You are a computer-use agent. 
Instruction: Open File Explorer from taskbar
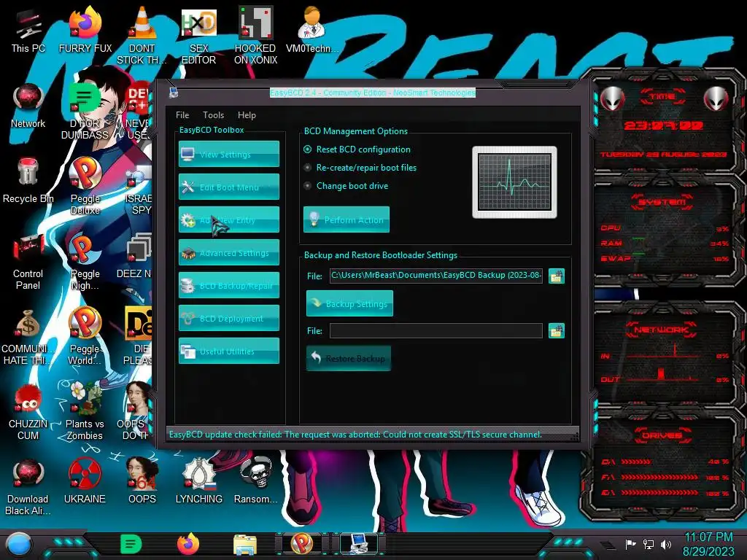click(245, 545)
